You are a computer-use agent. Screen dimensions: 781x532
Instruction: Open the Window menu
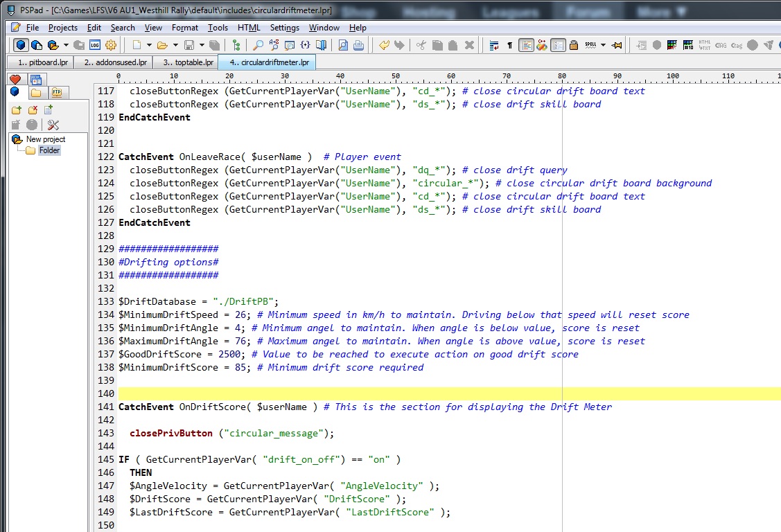click(x=324, y=28)
